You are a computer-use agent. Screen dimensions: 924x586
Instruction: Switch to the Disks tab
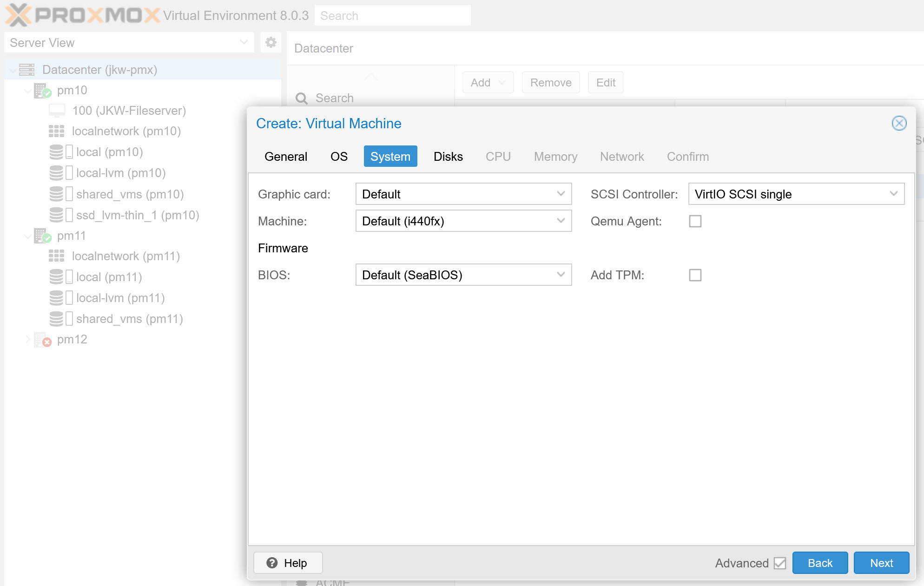(x=448, y=157)
